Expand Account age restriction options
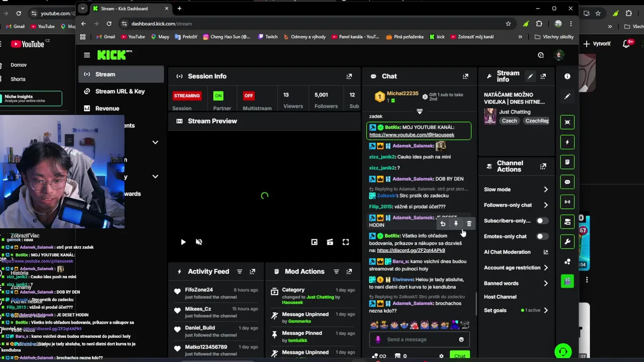The width and height of the screenshot is (644, 362). coord(546,268)
